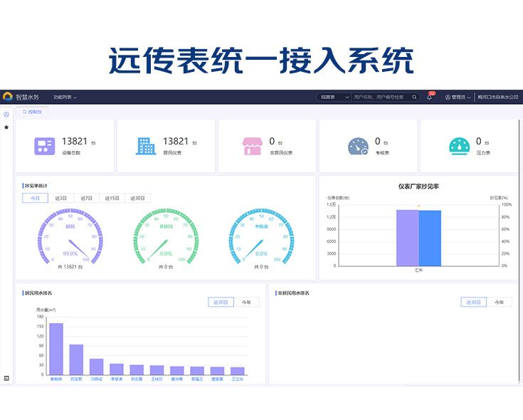Click the 考核表 gauge icon
The height and width of the screenshot is (420, 523).
tap(357, 147)
